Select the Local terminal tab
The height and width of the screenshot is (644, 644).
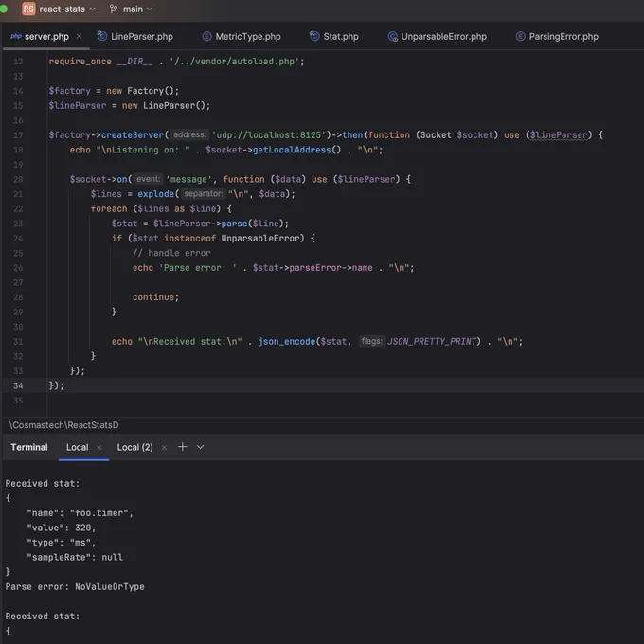pyautogui.click(x=78, y=447)
